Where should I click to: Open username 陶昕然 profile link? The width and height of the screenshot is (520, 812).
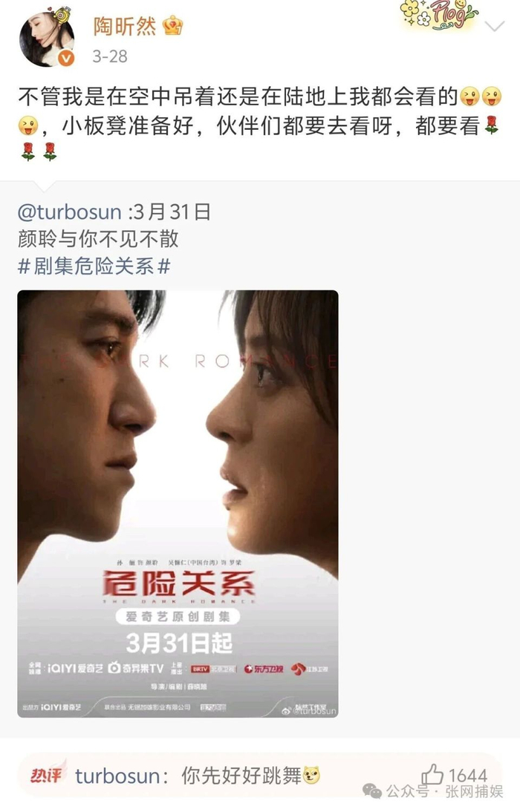(x=124, y=26)
